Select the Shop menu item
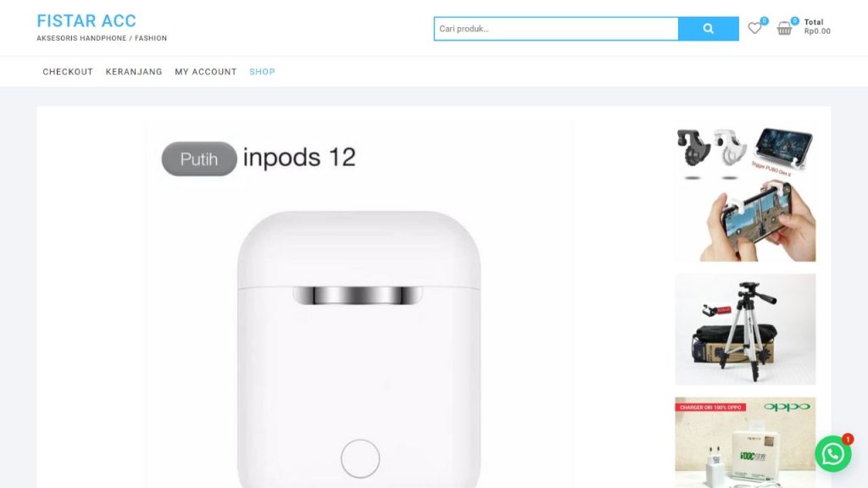This screenshot has width=868, height=488. (262, 71)
